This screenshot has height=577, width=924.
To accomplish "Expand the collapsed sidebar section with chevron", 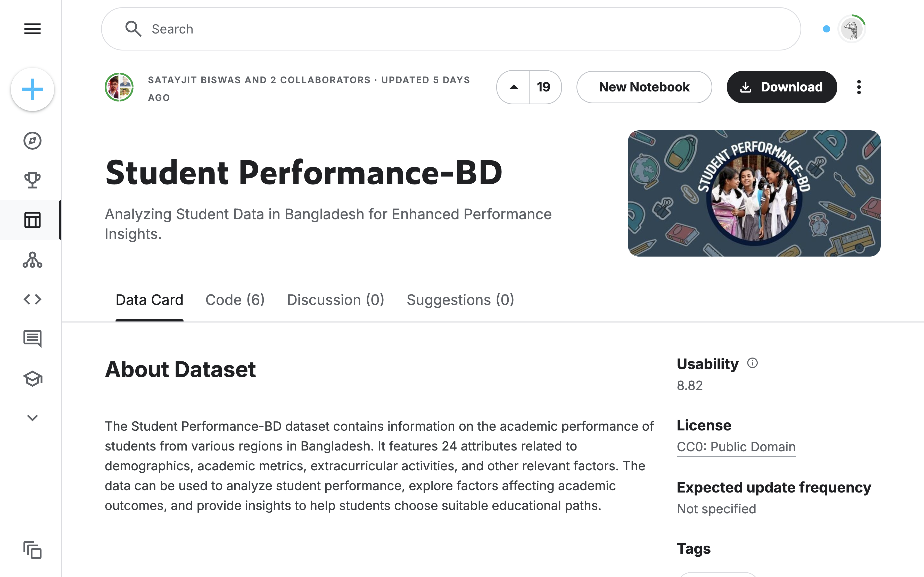I will [x=32, y=418].
